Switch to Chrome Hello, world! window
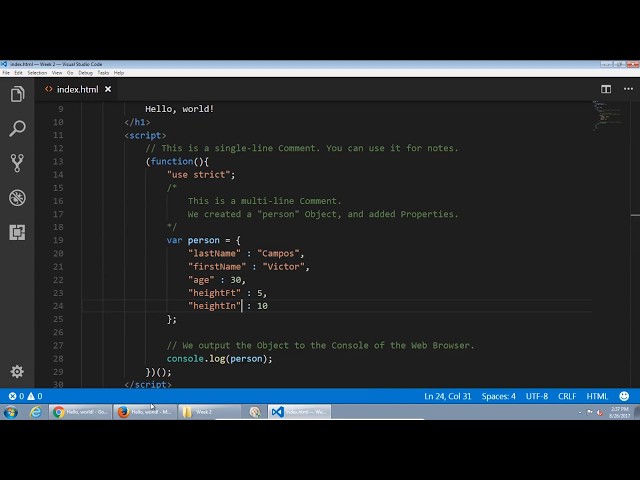This screenshot has height=480, width=640. click(x=80, y=412)
